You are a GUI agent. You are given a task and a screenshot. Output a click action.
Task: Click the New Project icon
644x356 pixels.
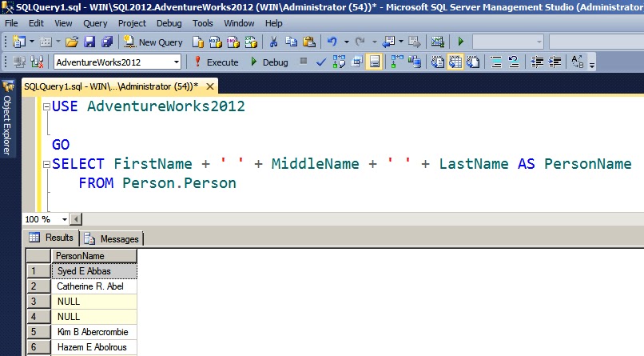pos(19,42)
